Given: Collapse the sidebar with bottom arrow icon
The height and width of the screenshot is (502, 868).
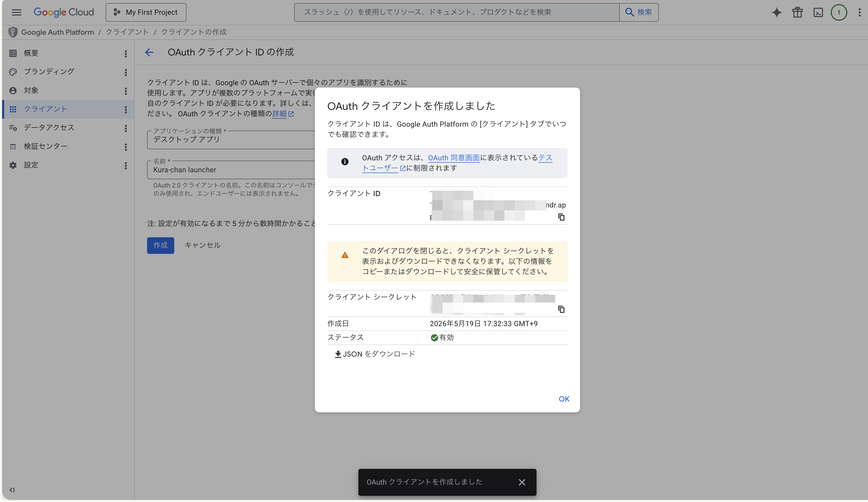Looking at the screenshot, I should pos(12,490).
